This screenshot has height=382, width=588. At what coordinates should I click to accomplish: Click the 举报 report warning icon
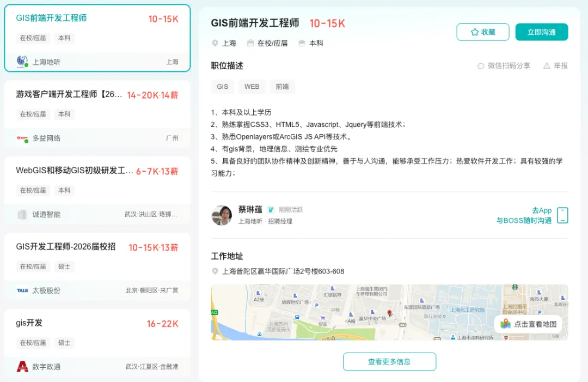pyautogui.click(x=547, y=65)
